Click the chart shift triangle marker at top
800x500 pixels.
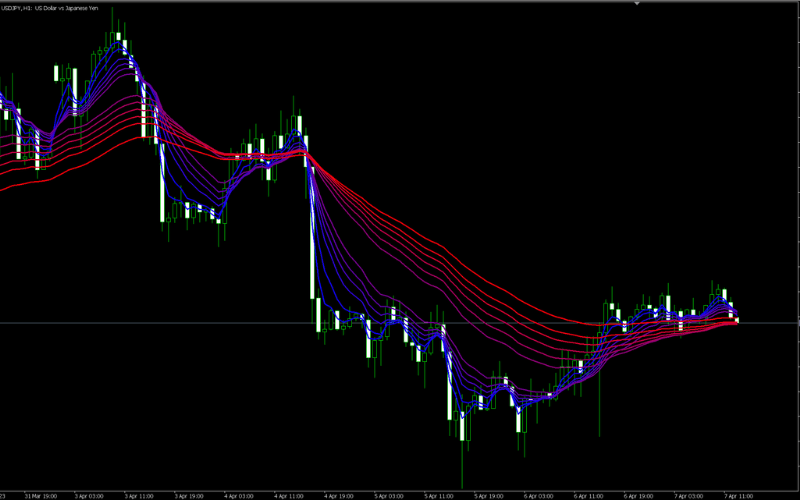click(x=637, y=4)
